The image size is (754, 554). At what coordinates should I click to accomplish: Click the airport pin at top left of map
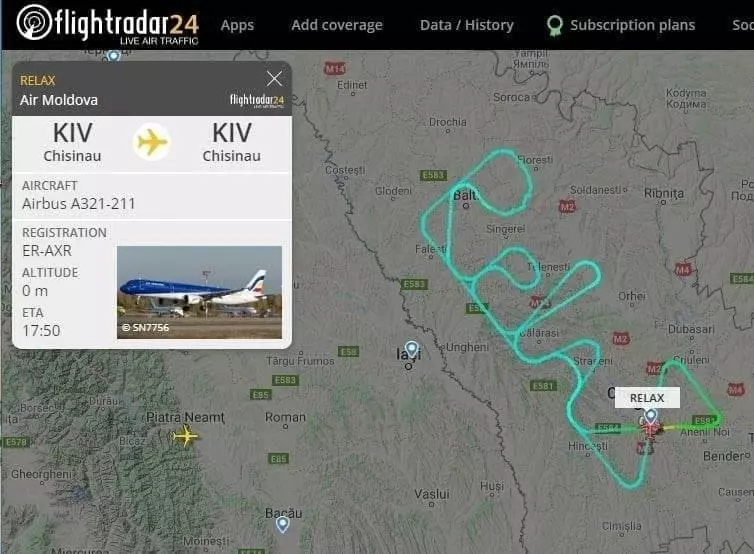point(113,56)
